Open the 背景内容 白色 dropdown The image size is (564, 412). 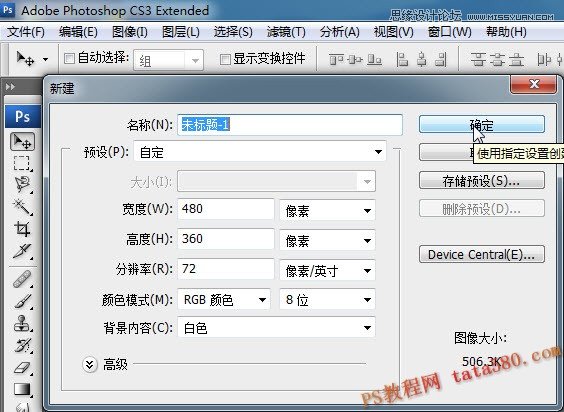point(276,327)
